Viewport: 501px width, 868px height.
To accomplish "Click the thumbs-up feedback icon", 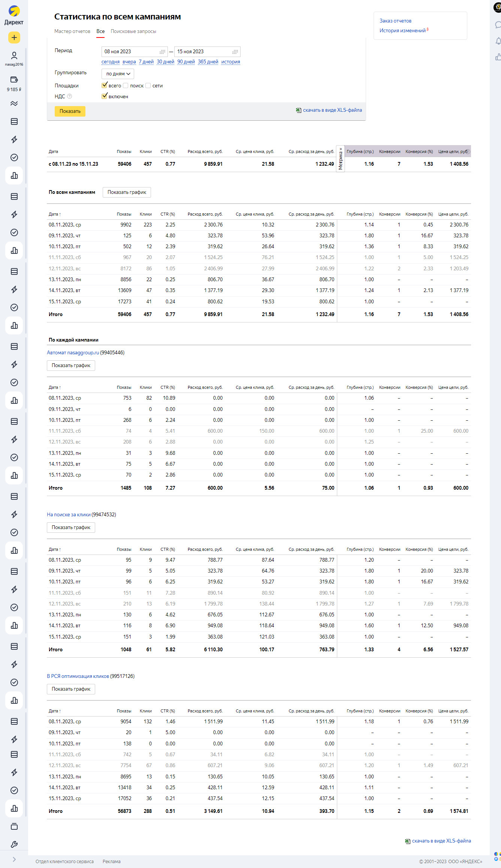I will tap(498, 57).
